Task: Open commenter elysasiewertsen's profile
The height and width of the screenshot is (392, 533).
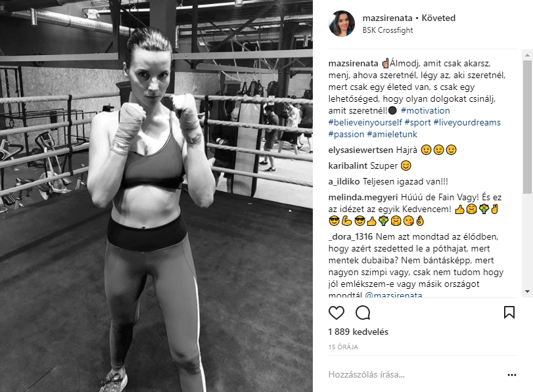Action: pos(361,150)
